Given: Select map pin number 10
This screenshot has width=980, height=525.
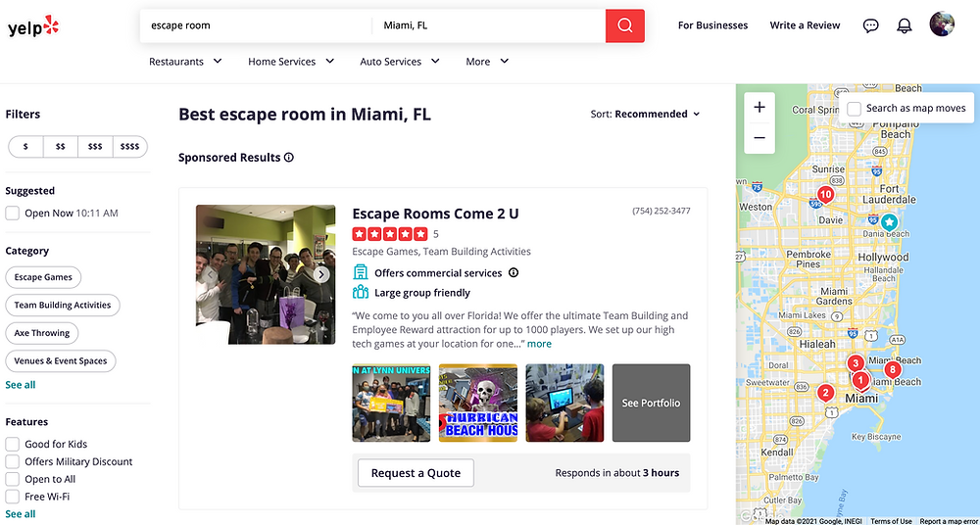Looking at the screenshot, I should 825,195.
